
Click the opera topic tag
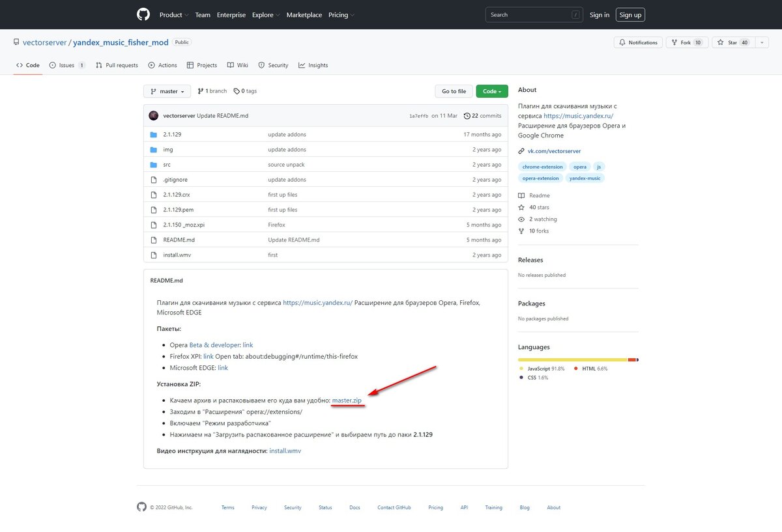coord(580,167)
